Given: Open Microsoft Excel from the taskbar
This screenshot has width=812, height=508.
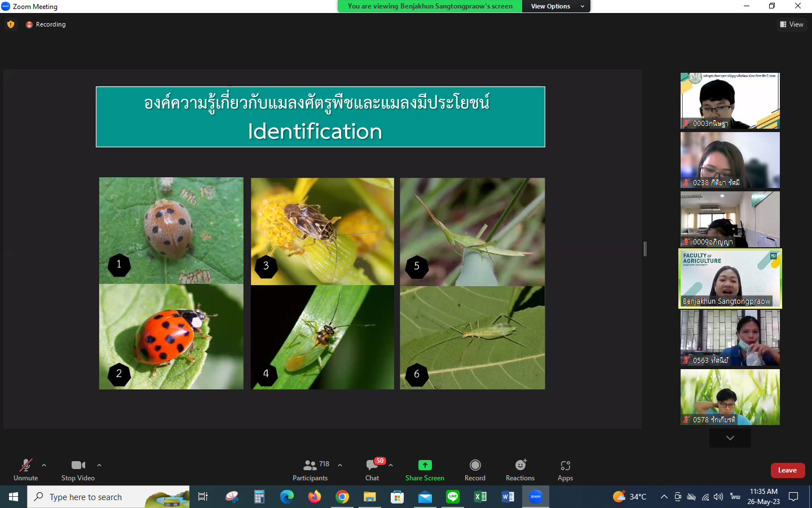Looking at the screenshot, I should click(x=480, y=497).
